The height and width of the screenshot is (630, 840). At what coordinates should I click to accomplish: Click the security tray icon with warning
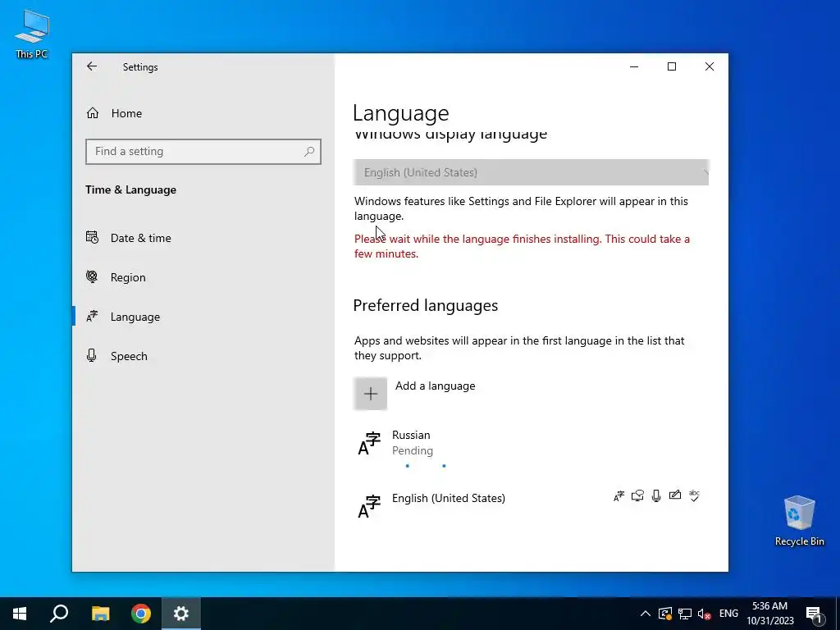(664, 614)
